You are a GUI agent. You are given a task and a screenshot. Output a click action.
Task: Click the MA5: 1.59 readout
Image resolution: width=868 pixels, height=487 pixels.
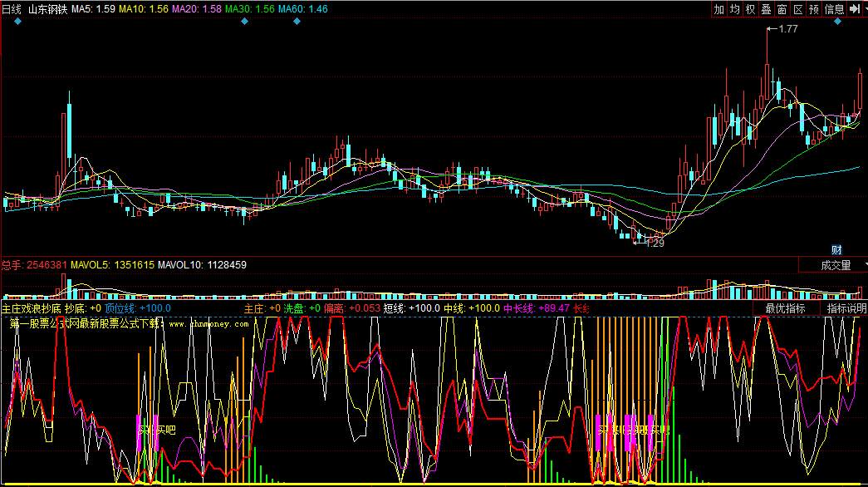point(94,9)
